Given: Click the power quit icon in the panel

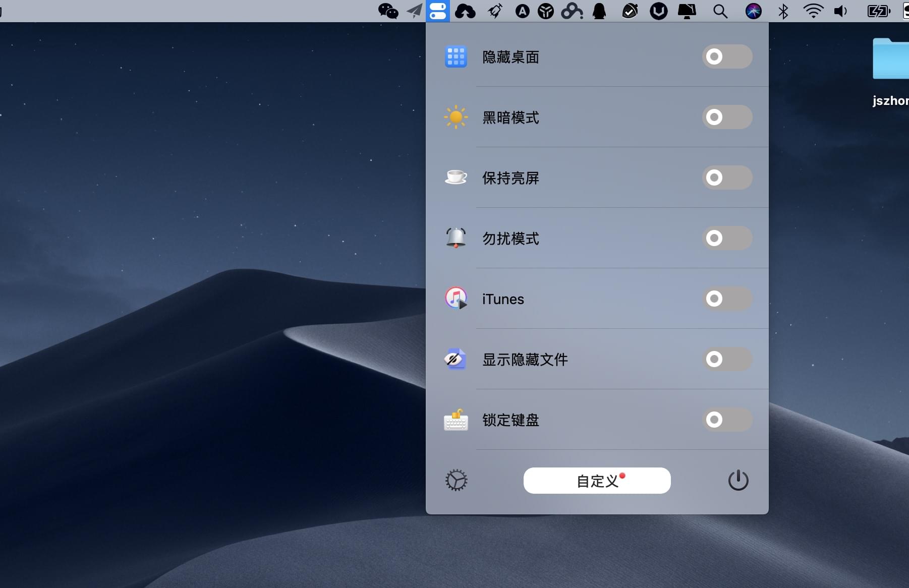Looking at the screenshot, I should coord(738,480).
